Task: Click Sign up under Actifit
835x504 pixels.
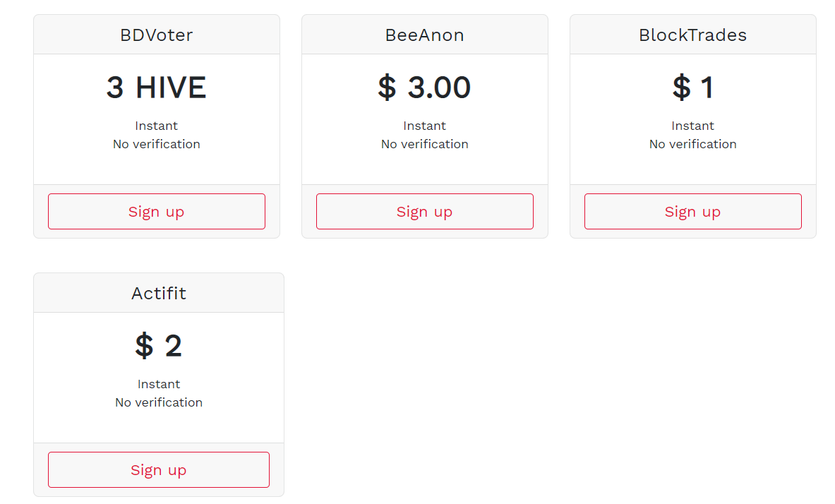Action: click(159, 470)
